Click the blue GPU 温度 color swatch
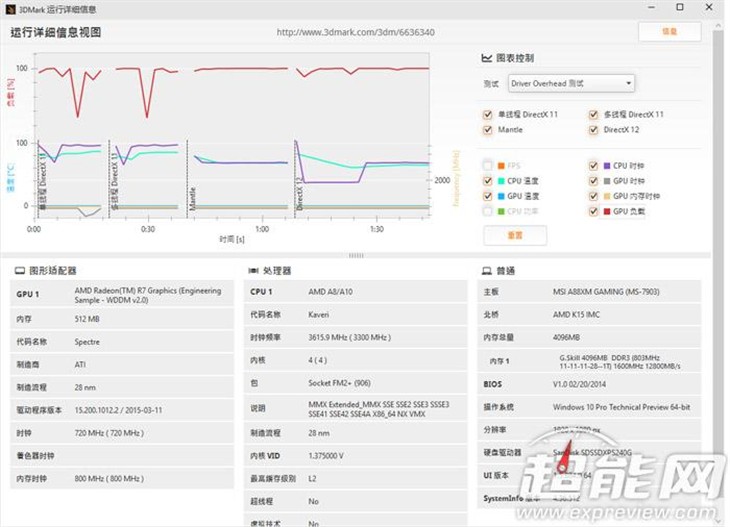The image size is (730, 527). pos(501,196)
